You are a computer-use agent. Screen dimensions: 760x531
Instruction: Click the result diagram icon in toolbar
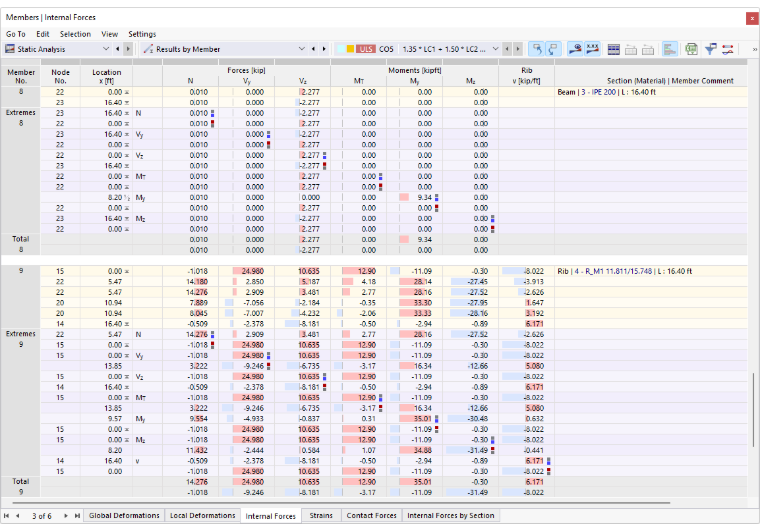(728, 49)
